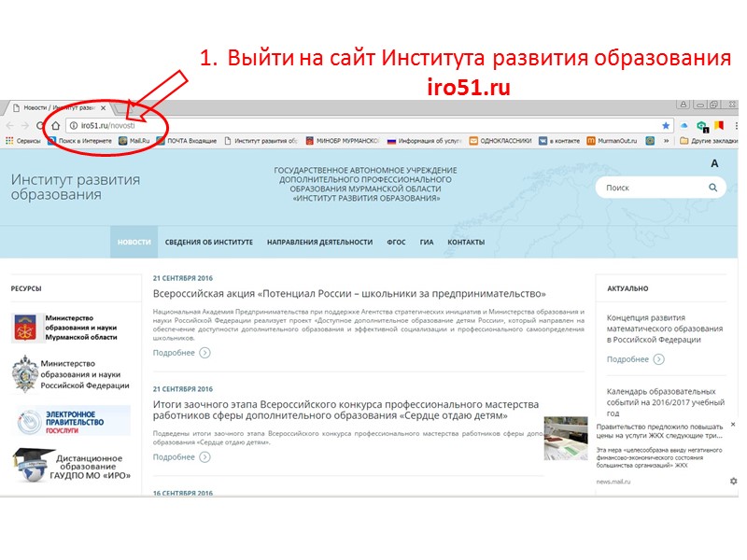This screenshot has height=560, width=747.
Task: Open МИНОБР МУРМАНСКОЙ bookmark
Action: pyautogui.click(x=342, y=141)
